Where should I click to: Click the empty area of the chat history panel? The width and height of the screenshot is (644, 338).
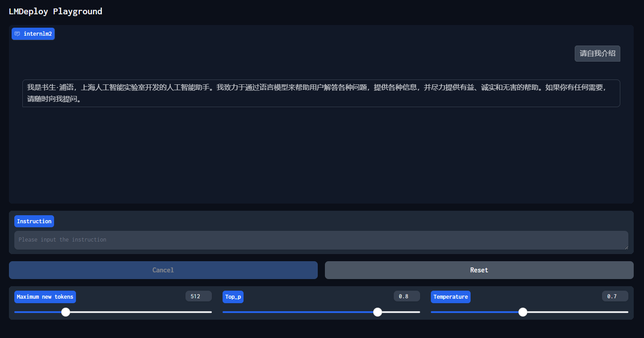point(321,156)
